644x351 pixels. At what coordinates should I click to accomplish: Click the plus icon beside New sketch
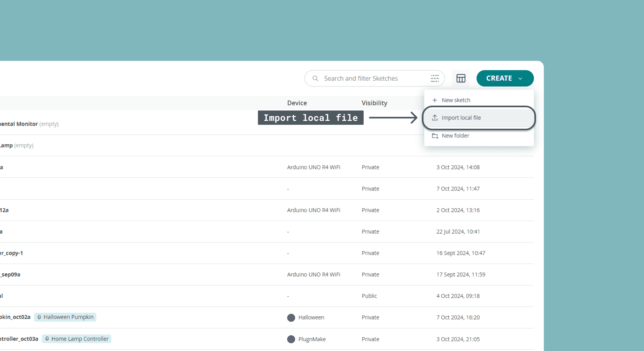click(435, 100)
